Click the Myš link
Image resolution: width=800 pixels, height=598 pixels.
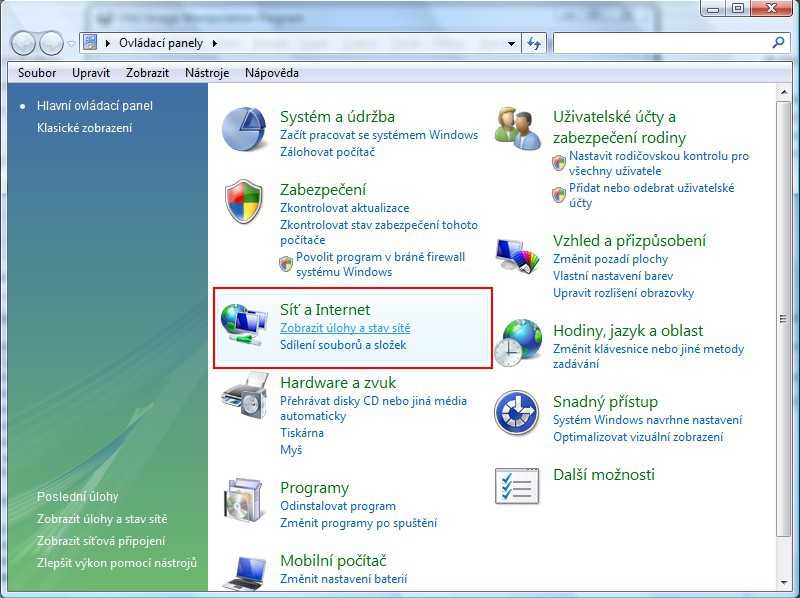point(291,450)
